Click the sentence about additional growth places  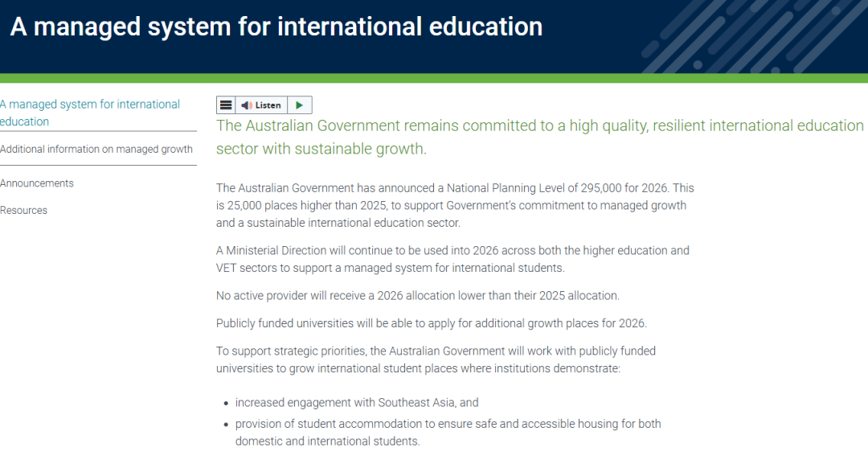coord(431,323)
